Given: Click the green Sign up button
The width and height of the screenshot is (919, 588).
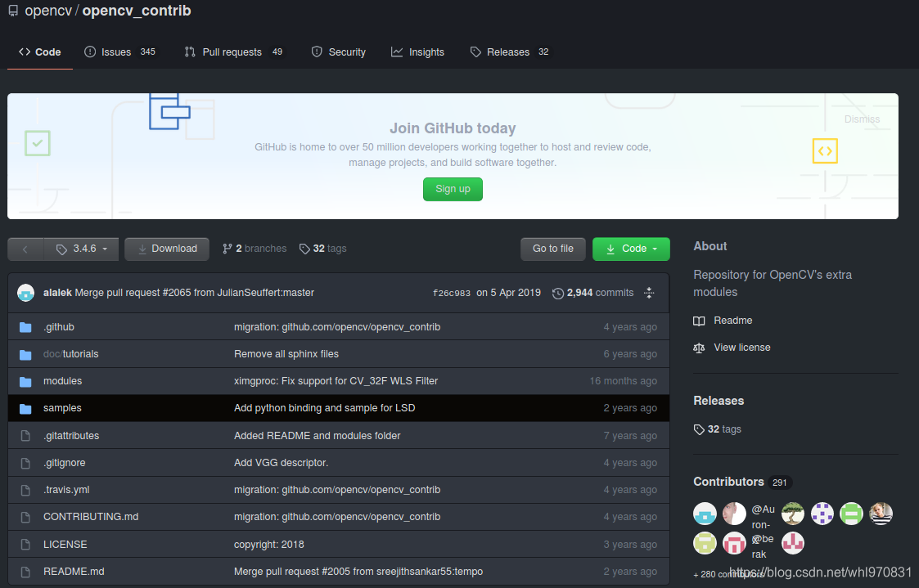Looking at the screenshot, I should pyautogui.click(x=453, y=189).
